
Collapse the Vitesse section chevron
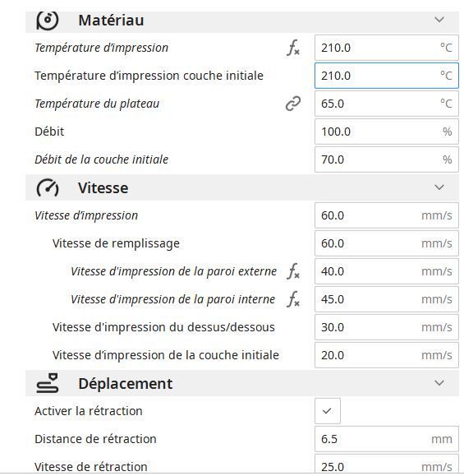click(439, 187)
